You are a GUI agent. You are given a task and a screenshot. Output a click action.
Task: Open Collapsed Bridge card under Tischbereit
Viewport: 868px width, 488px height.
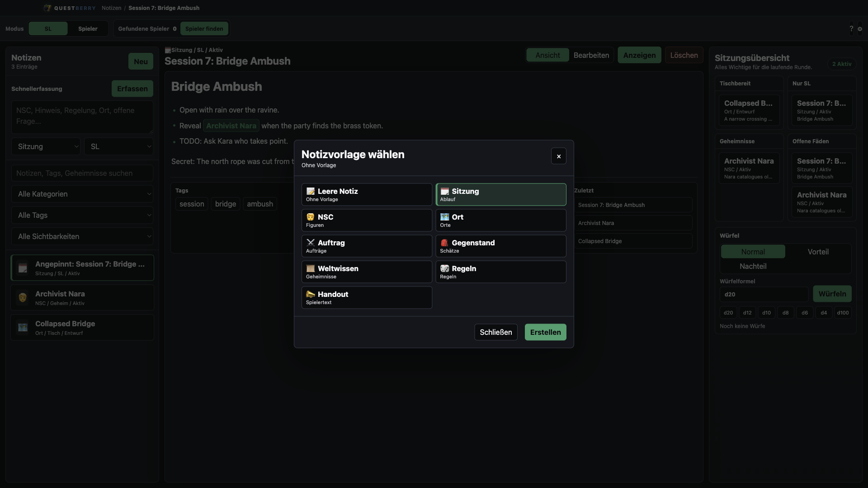(x=749, y=110)
